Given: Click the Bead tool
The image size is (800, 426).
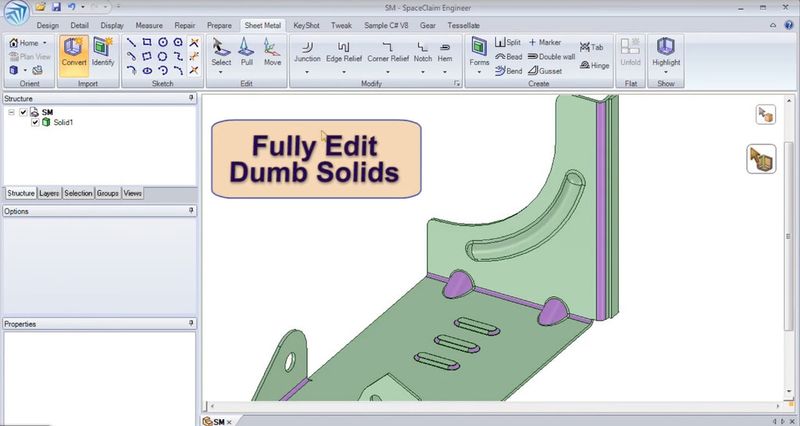Looking at the screenshot, I should click(x=508, y=57).
